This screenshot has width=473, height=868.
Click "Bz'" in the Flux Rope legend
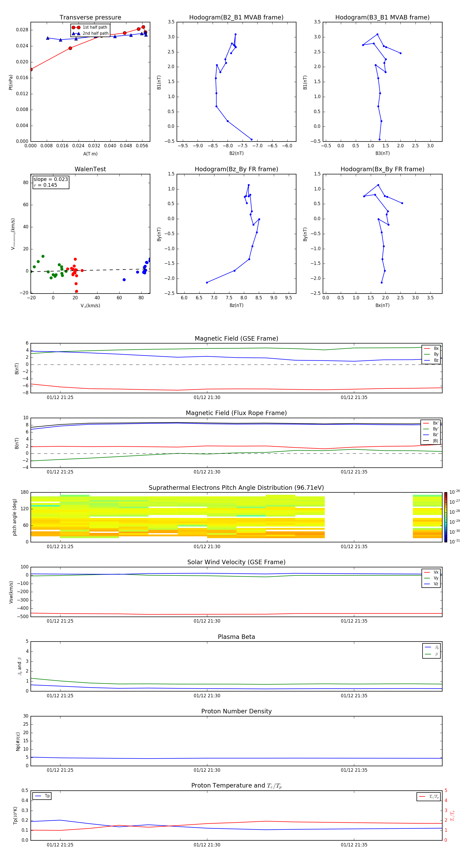431,435
